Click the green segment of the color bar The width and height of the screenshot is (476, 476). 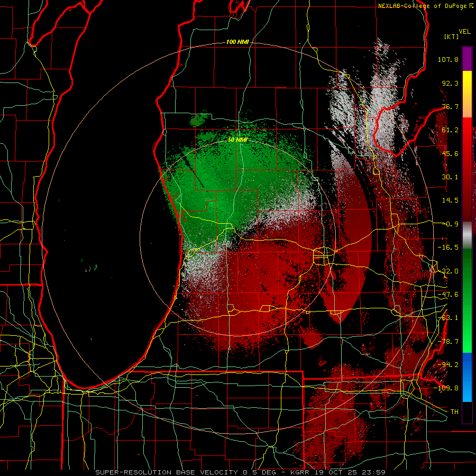467,300
